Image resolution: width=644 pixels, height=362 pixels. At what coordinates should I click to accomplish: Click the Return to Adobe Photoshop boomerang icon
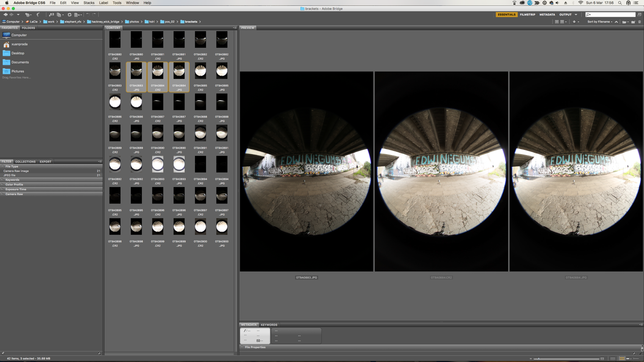(38, 15)
